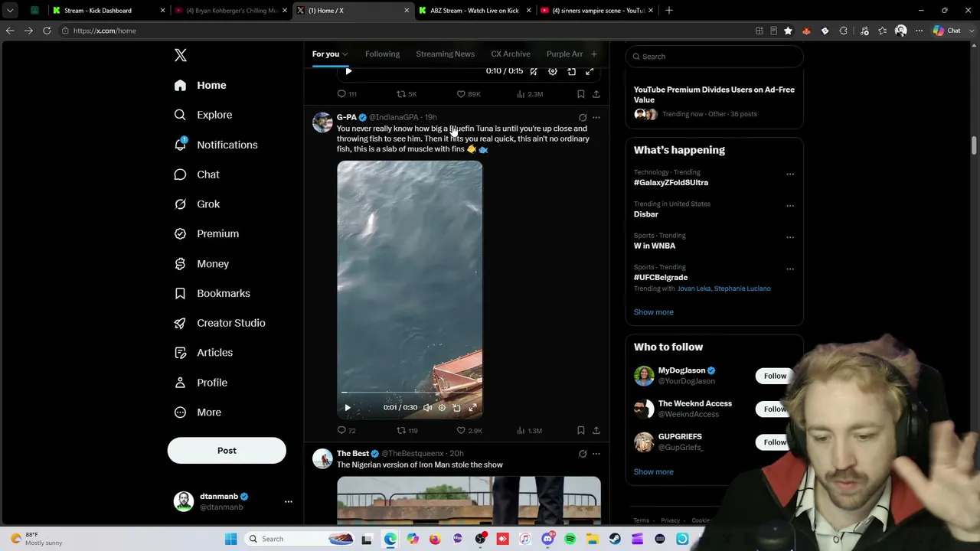980x551 pixels.
Task: Open options for Disbar trend
Action: pos(790,205)
